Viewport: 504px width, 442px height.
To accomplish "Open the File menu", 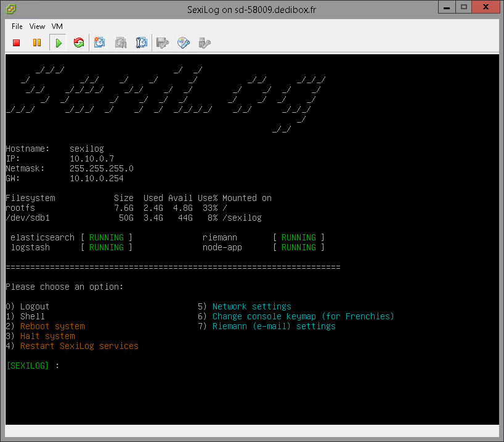I will coord(17,27).
